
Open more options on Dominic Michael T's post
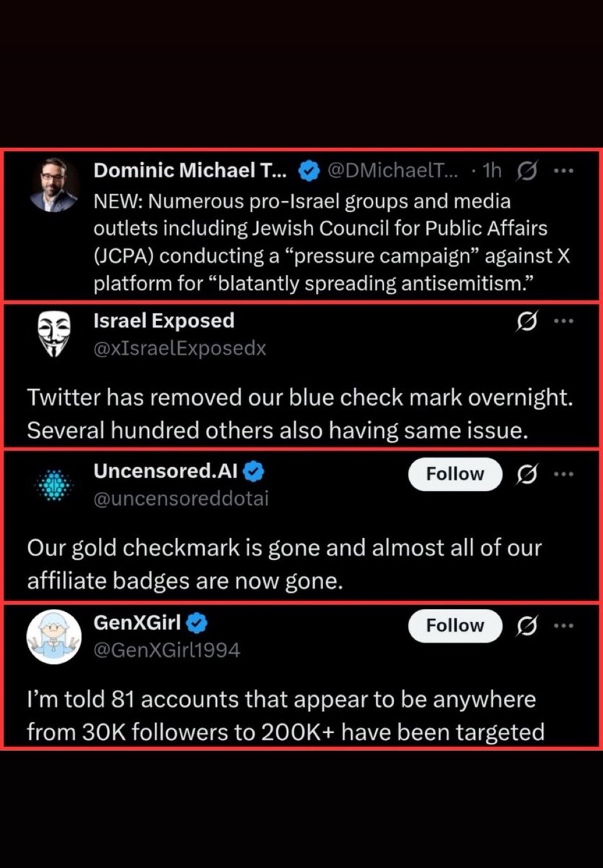click(563, 171)
